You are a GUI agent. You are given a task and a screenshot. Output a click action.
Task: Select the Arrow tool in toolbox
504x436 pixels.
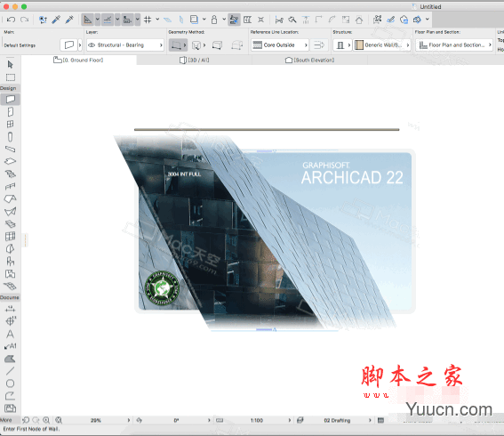[11, 65]
